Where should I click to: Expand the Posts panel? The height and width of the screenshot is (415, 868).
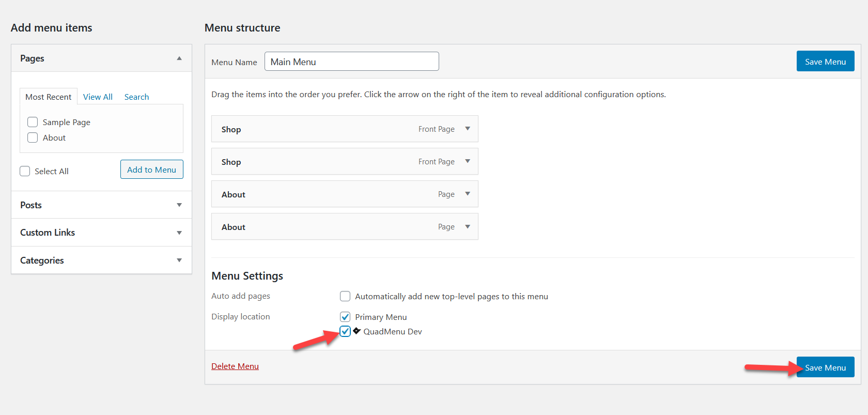coord(179,205)
